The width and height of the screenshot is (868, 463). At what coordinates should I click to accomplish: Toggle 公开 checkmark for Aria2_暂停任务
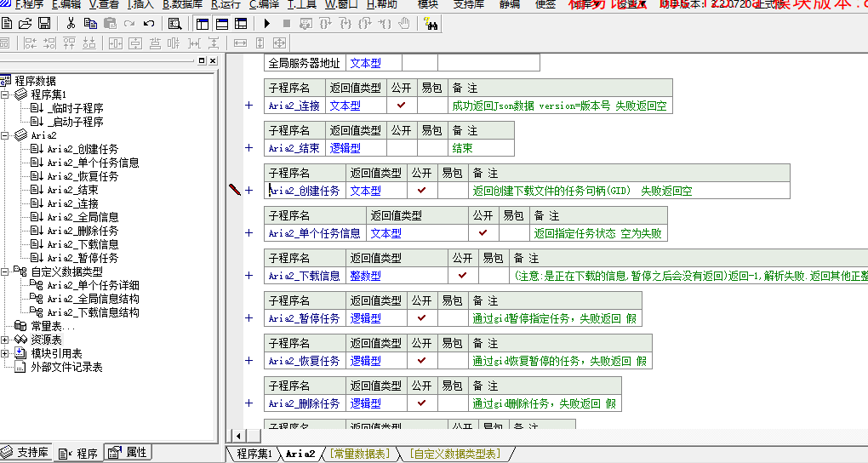pos(421,318)
